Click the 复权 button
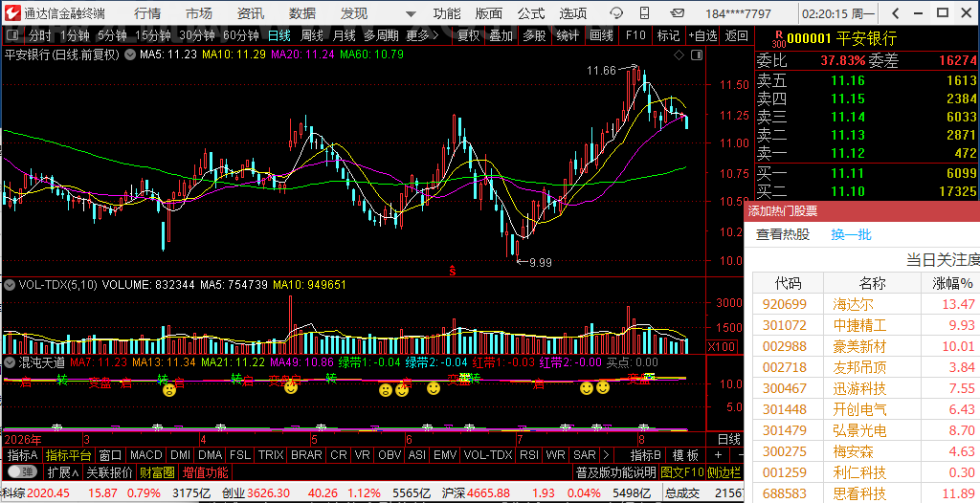Viewport: 980px width, 503px height. pos(468,35)
